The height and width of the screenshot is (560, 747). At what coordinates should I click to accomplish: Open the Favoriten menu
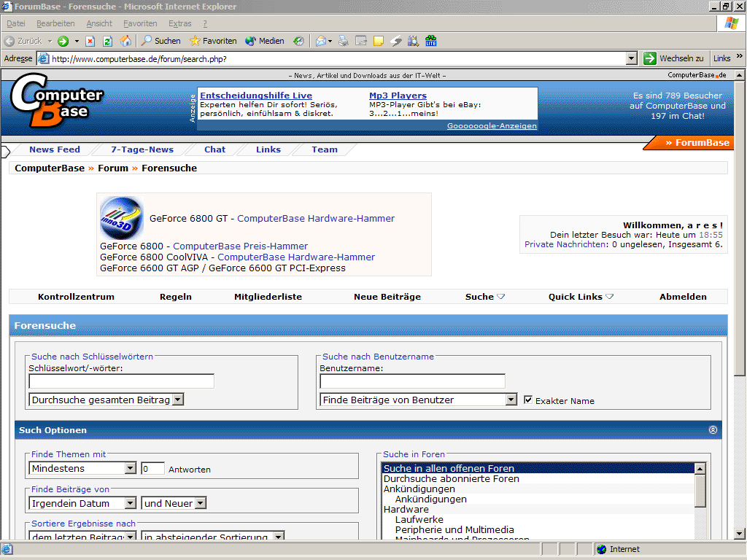tap(140, 23)
